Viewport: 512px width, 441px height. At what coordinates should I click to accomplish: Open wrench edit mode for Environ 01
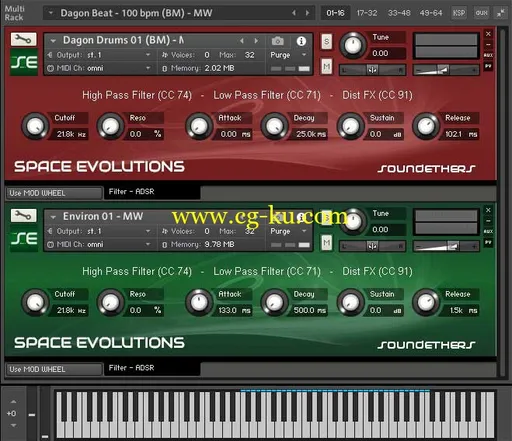[23, 216]
